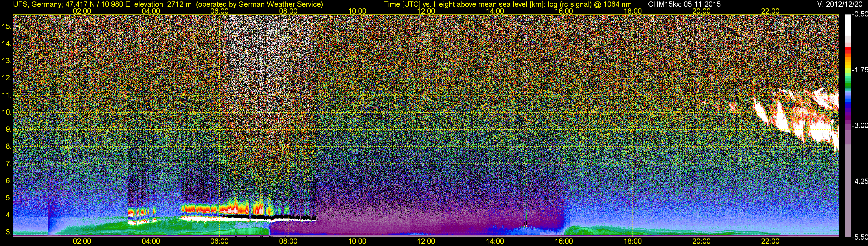The height and width of the screenshot is (246, 868).
Task: Click the 14:00 label on the top time axis
Action: pyautogui.click(x=495, y=11)
